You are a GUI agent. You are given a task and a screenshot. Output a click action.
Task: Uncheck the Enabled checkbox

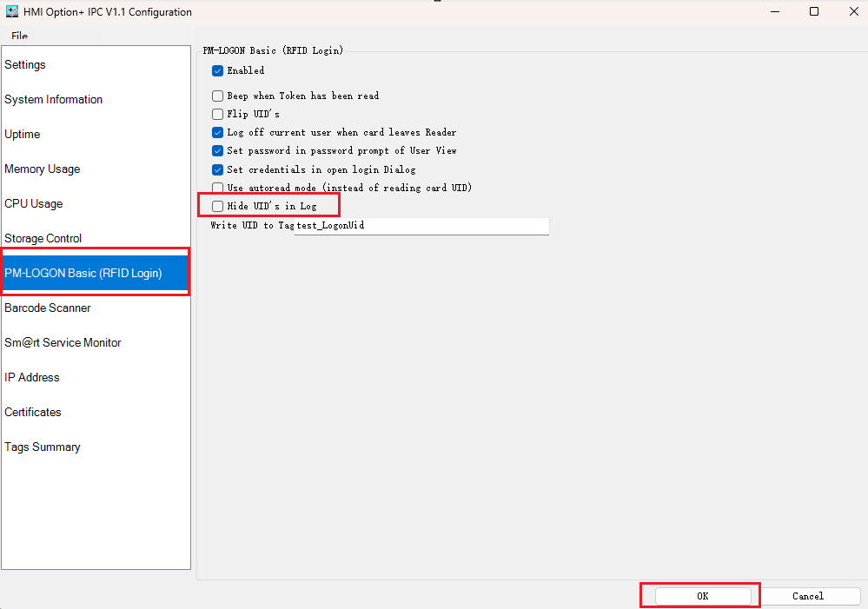[x=218, y=70]
